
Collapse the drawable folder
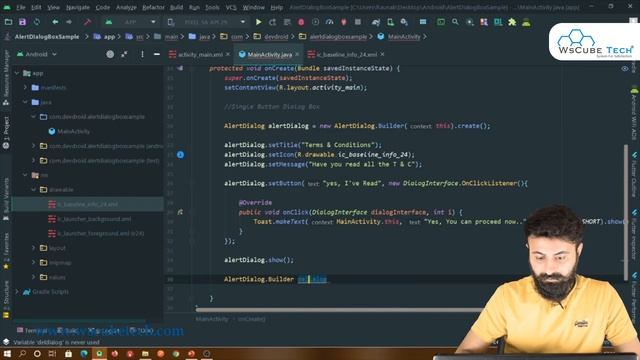pyautogui.click(x=34, y=190)
